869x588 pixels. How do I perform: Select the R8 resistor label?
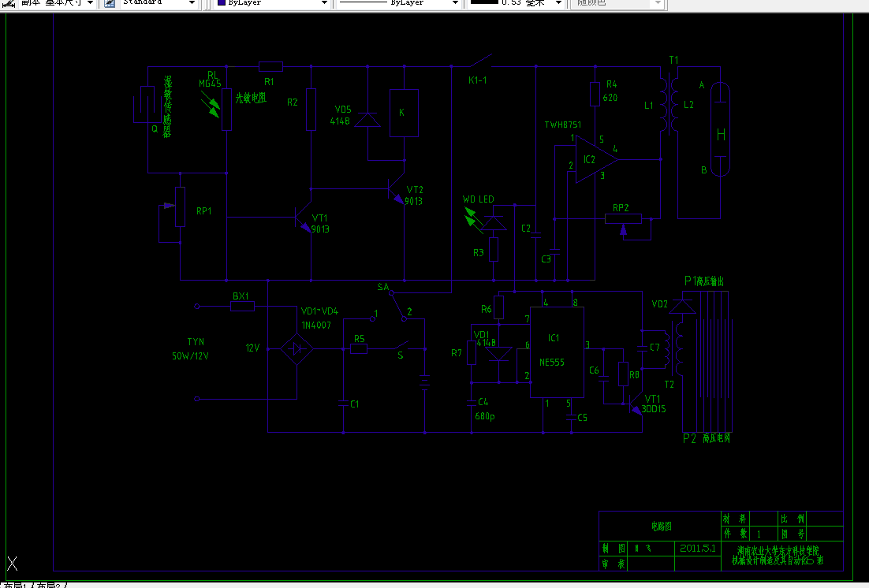[x=634, y=375]
